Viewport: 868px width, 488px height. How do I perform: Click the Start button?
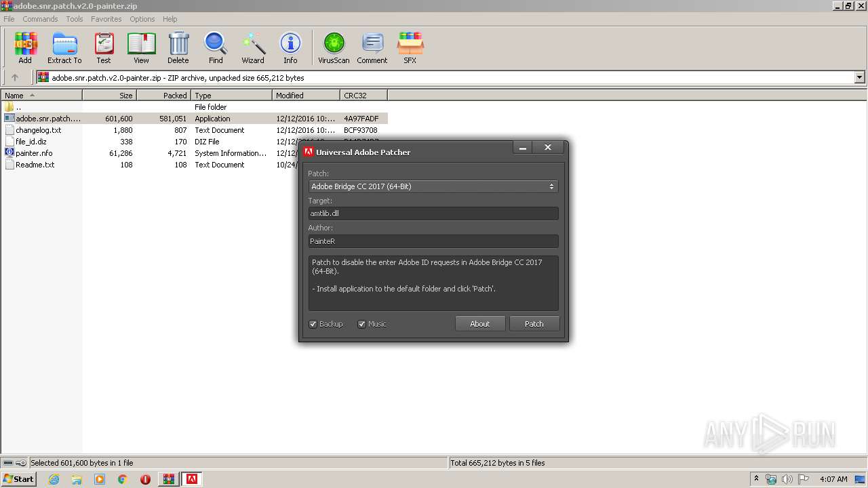coord(18,479)
